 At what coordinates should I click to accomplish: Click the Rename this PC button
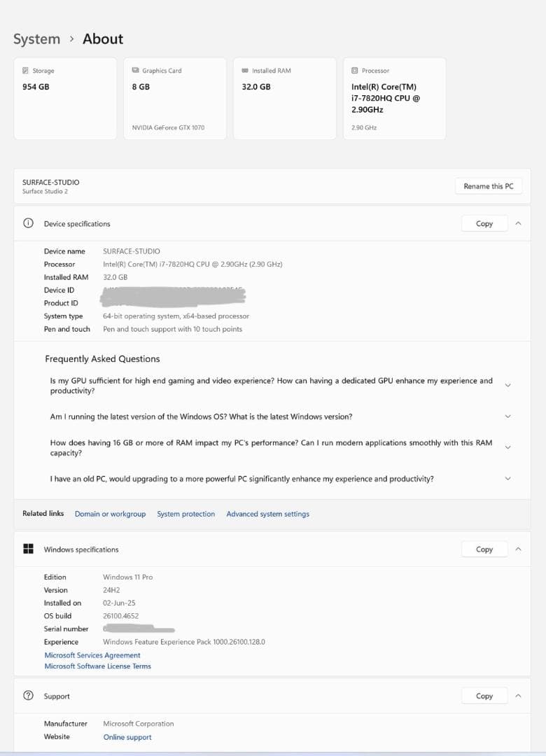pos(488,185)
